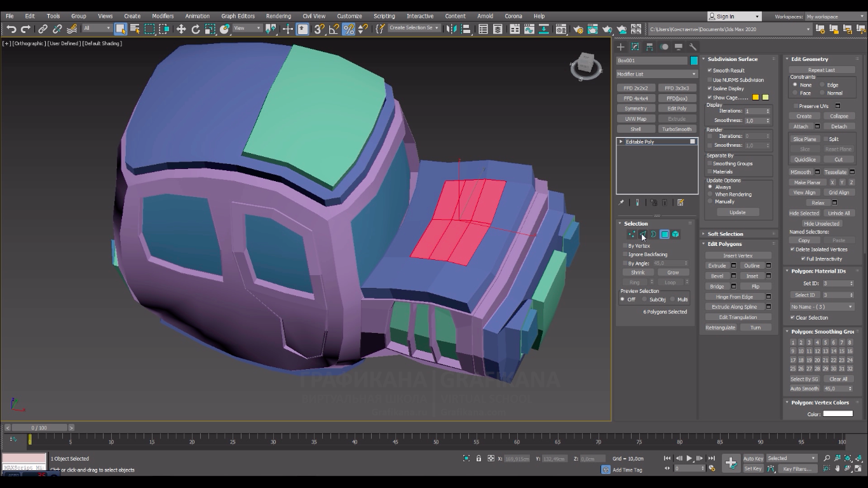Switch to Vertex sub-object selection mode
The image size is (868, 488).
click(x=632, y=234)
